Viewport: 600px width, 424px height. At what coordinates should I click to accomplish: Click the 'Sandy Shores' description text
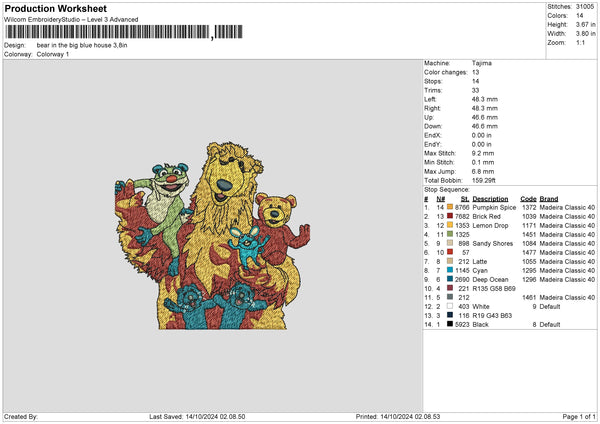point(492,243)
